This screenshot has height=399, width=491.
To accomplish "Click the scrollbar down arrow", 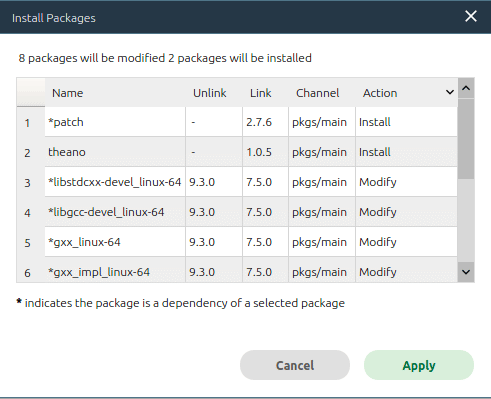I will [466, 272].
